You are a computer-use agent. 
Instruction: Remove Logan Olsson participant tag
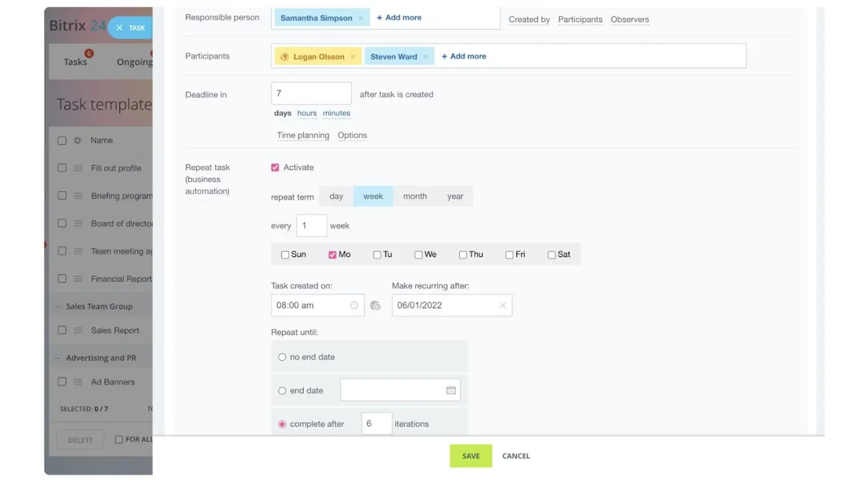[x=353, y=57]
